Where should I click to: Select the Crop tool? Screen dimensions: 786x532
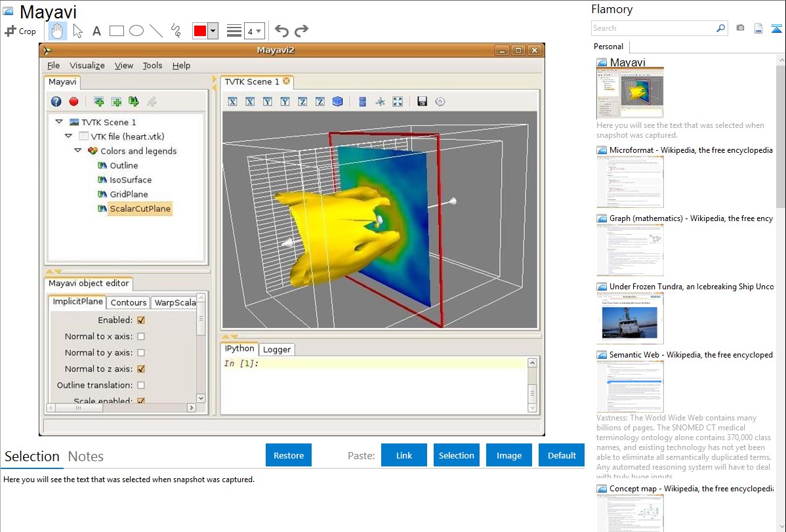(20, 31)
